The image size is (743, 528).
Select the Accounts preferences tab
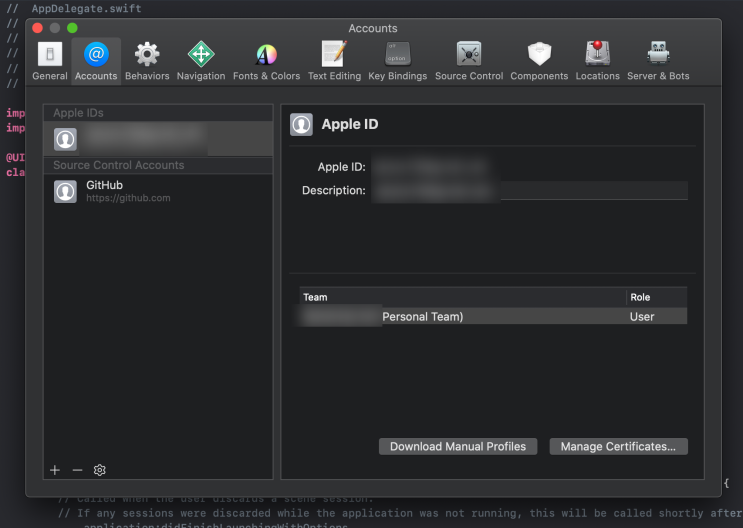[x=96, y=61]
